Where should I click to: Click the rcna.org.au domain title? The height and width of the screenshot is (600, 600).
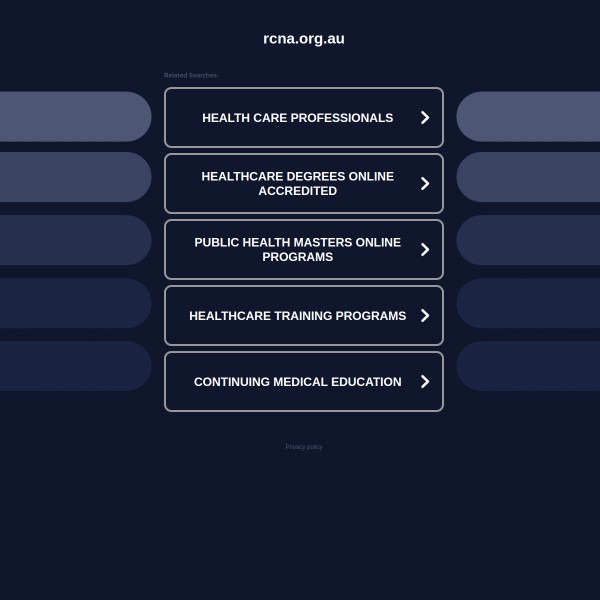point(304,39)
